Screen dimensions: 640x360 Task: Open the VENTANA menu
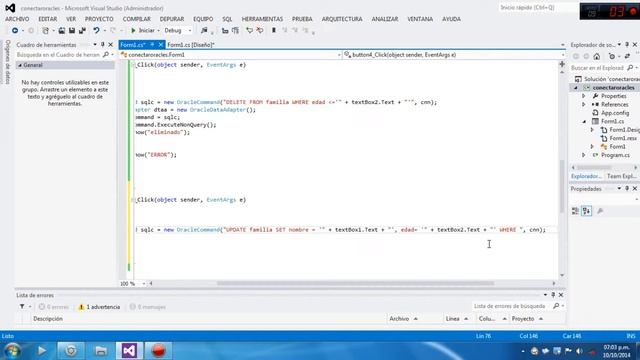click(420, 19)
